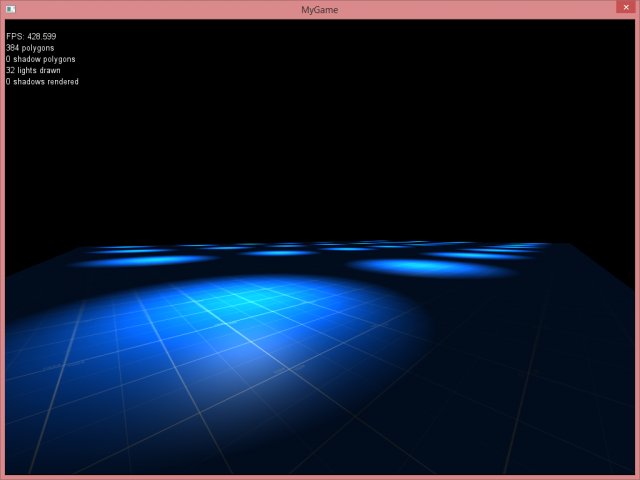
Task: Click the small central distant light spot
Action: [280, 252]
